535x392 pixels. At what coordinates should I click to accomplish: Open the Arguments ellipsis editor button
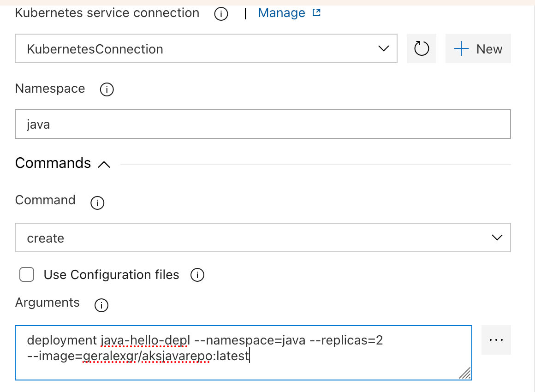[496, 340]
